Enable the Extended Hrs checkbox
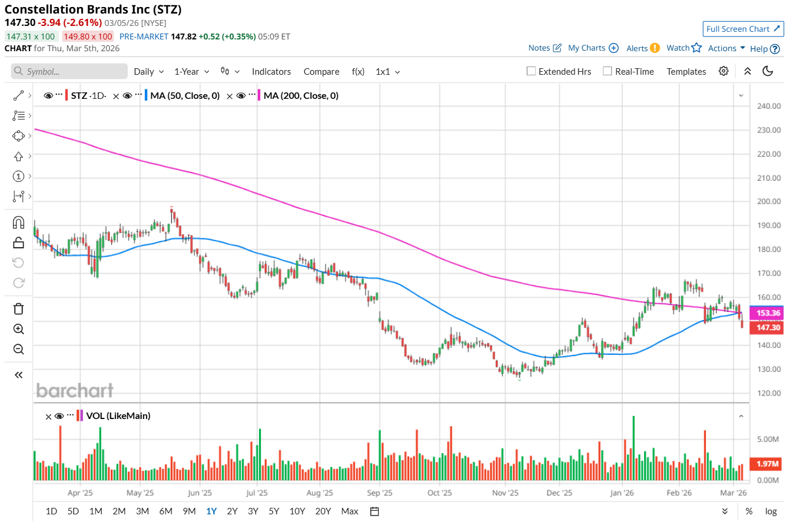Image resolution: width=796 pixels, height=532 pixels. [x=531, y=71]
